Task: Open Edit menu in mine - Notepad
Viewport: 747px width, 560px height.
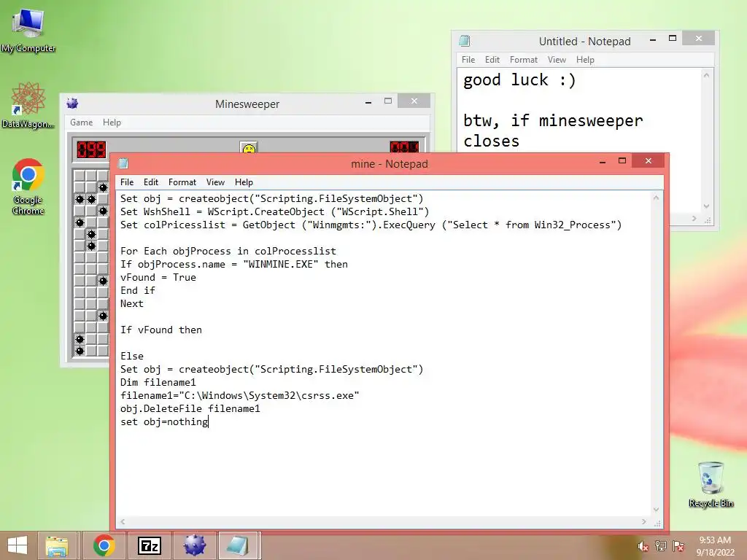Action: 150,182
